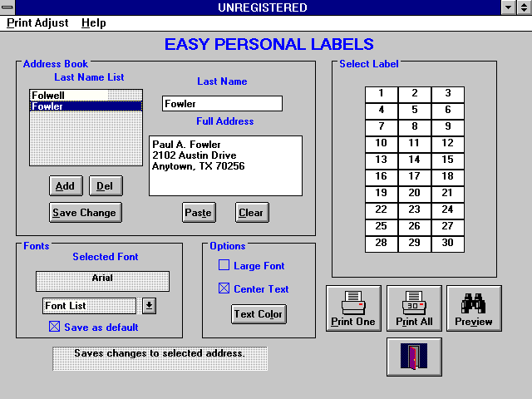This screenshot has height=399, width=532.
Task: Enable the Large Font checkbox
Action: pos(224,266)
